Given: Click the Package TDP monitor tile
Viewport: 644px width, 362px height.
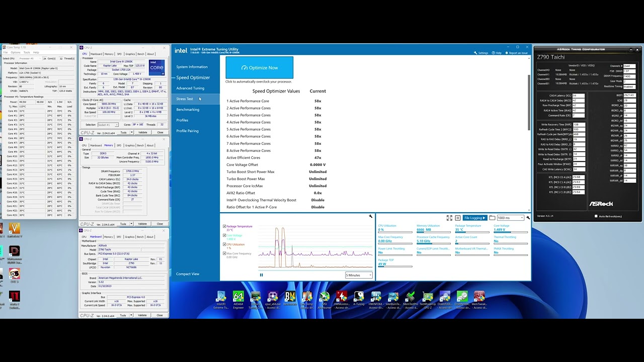Looking at the screenshot, I should [395, 262].
